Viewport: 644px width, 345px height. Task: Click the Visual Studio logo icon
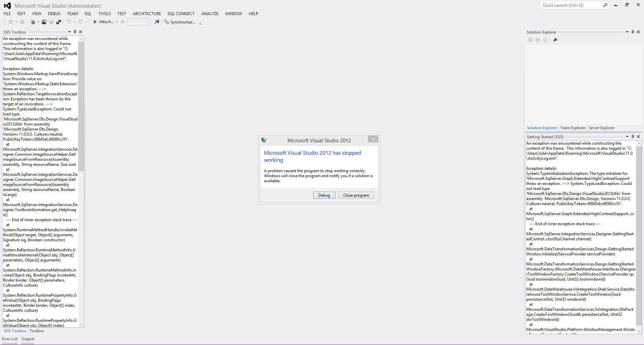(7, 6)
